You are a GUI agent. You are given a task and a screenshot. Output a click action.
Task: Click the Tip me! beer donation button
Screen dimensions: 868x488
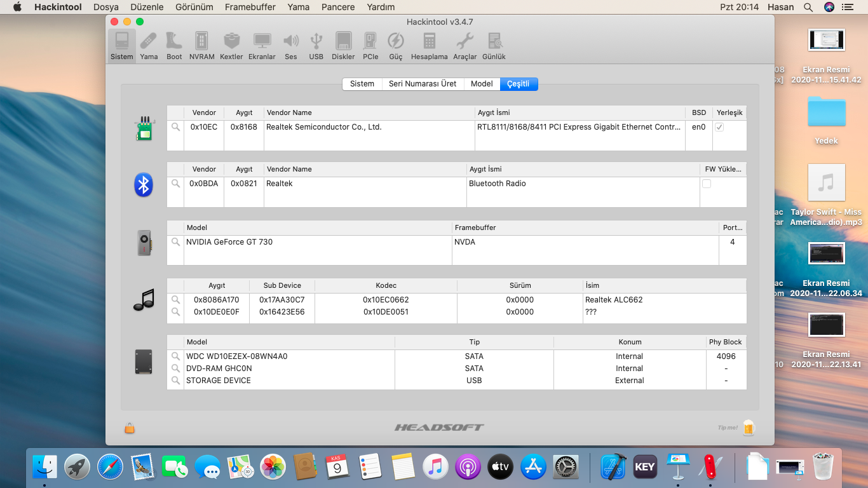click(749, 428)
